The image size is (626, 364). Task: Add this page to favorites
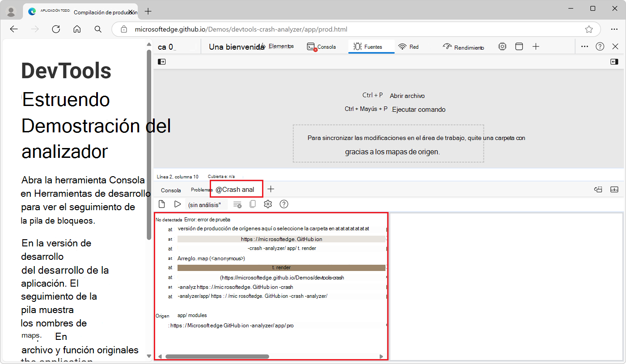click(589, 29)
